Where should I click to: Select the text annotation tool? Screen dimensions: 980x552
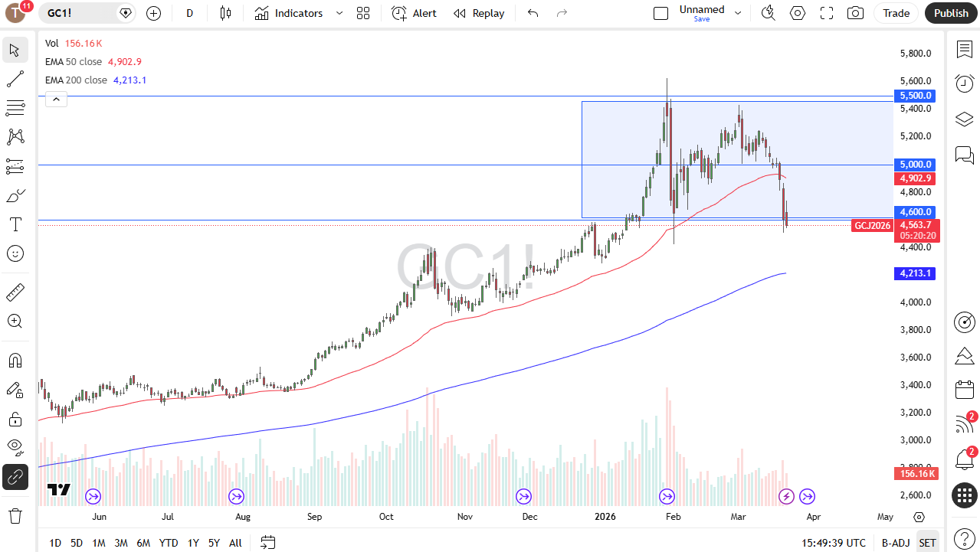15,224
